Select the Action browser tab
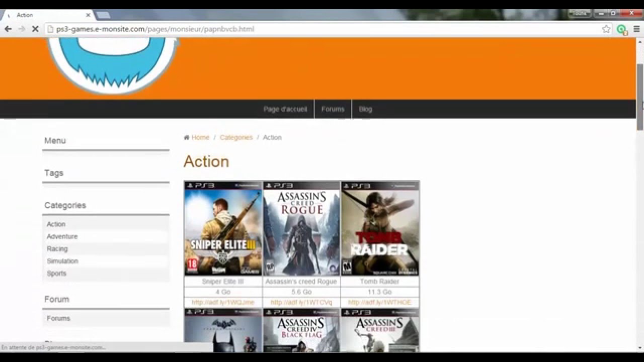The height and width of the screenshot is (362, 644). (48, 15)
